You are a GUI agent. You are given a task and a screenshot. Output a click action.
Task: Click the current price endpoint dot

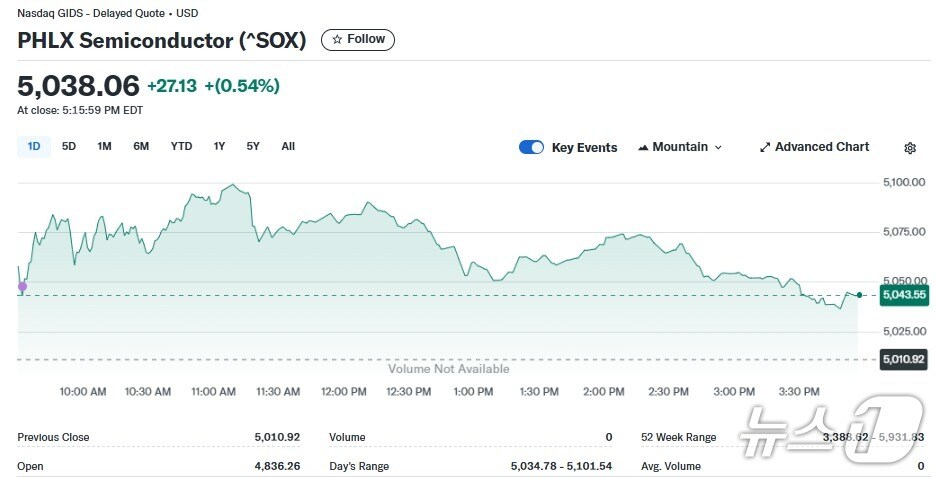click(x=859, y=295)
